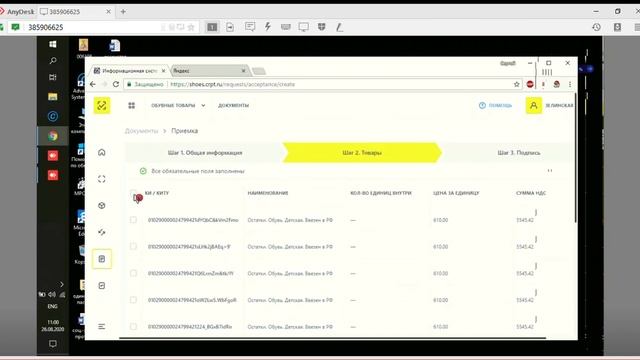Open the highlighted documents icon in the sidebar
The image size is (640, 360).
pyautogui.click(x=102, y=259)
